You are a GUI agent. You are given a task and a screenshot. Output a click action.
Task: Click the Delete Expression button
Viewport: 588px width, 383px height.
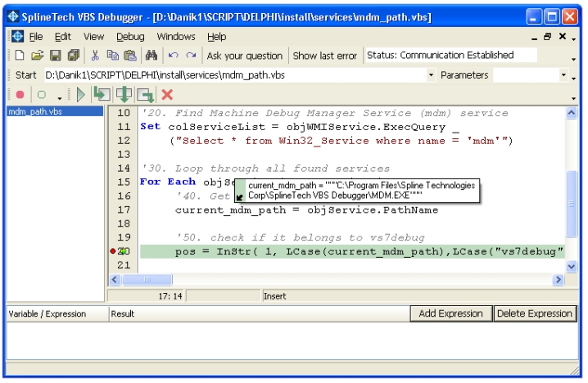(x=535, y=313)
